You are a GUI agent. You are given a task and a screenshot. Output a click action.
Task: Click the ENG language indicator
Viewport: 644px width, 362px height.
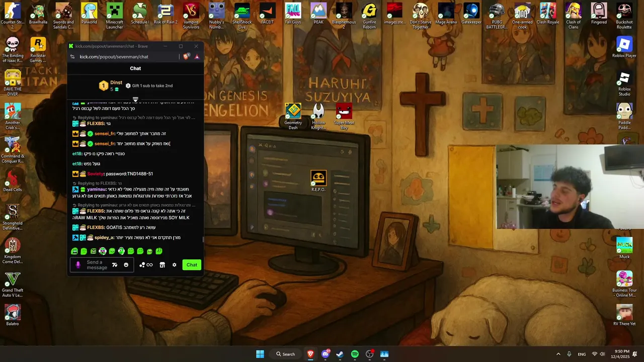[582, 354]
